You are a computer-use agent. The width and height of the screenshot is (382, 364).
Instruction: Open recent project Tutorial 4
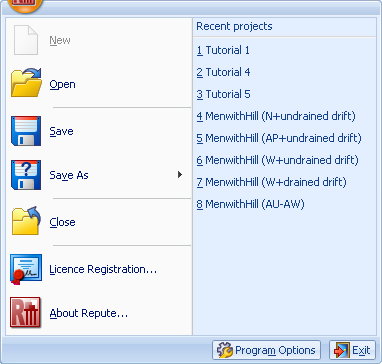223,72
